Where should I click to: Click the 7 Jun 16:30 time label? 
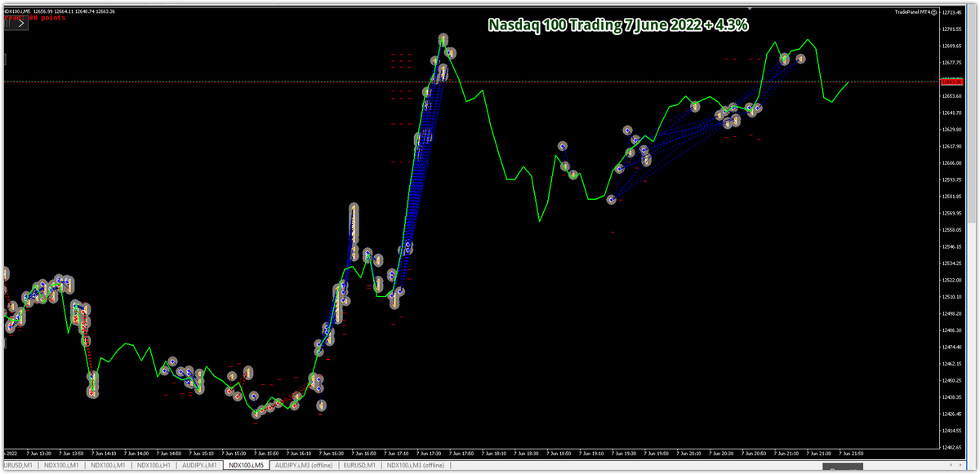(x=332, y=453)
